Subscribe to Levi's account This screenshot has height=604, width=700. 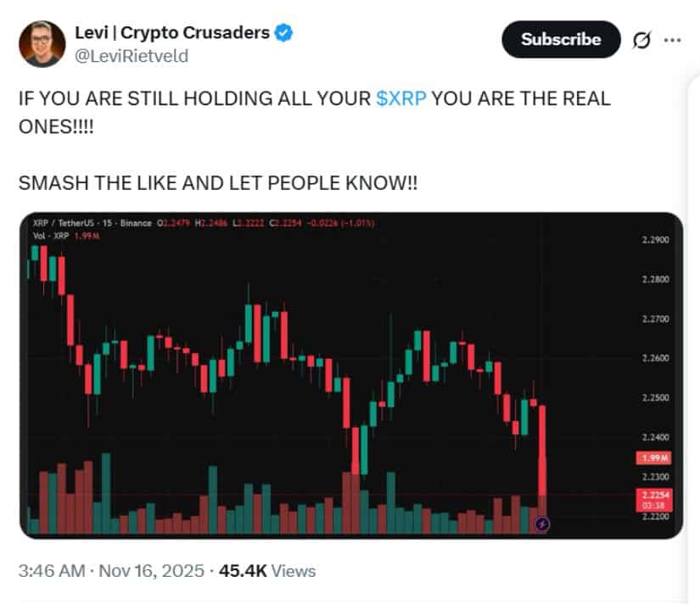(x=561, y=39)
